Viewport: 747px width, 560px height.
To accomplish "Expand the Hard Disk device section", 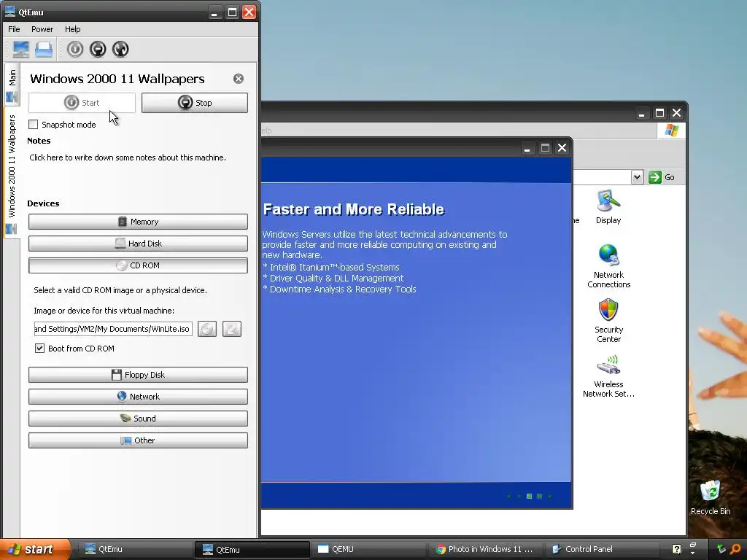I will (x=138, y=244).
